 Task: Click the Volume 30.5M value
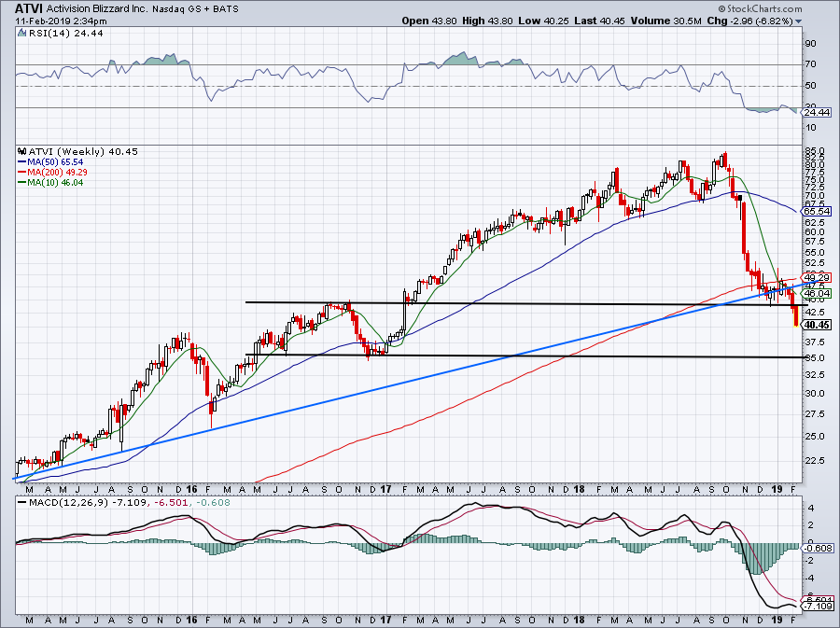coord(665,21)
